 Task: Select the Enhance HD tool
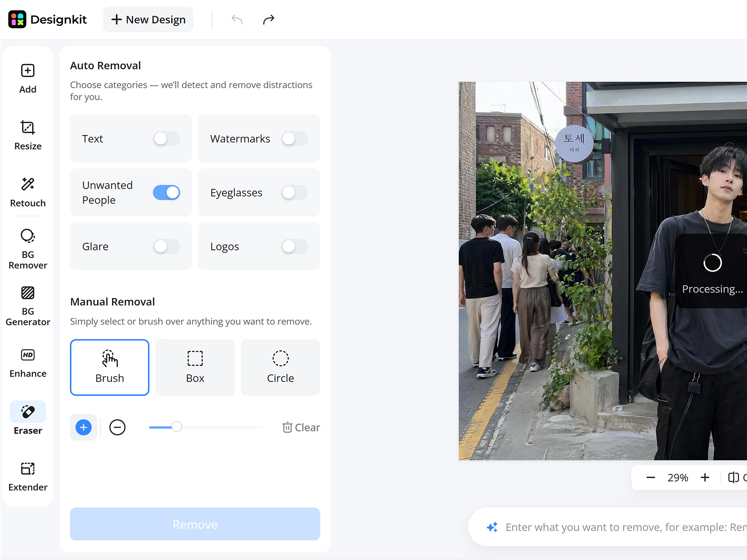28,363
